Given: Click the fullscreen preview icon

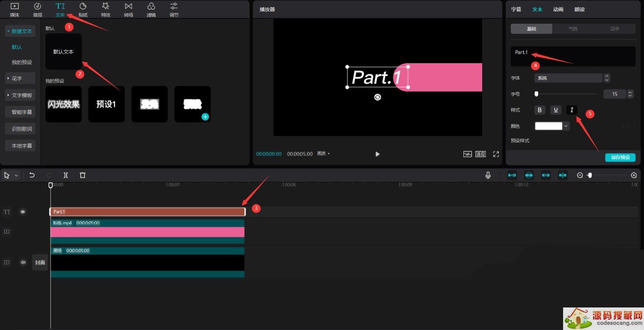Looking at the screenshot, I should coord(496,154).
